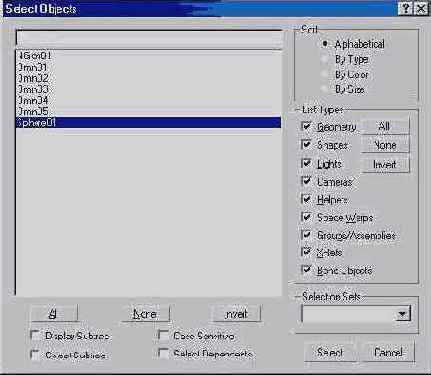Select the Omni03 list entry
This screenshot has height=375, width=431.
click(148, 89)
